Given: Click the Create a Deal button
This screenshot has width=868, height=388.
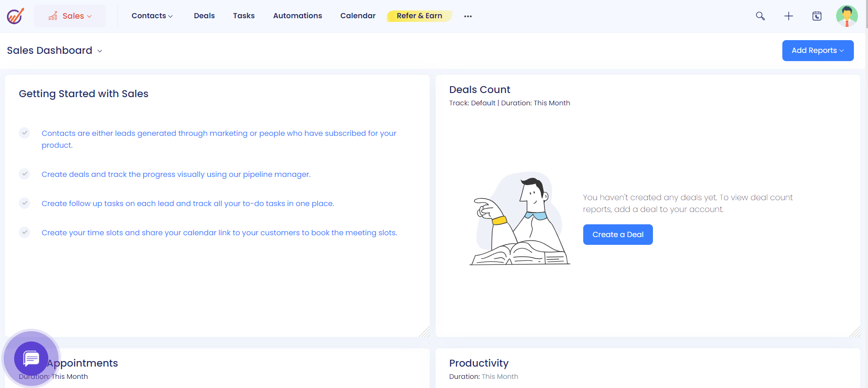Looking at the screenshot, I should 617,234.
